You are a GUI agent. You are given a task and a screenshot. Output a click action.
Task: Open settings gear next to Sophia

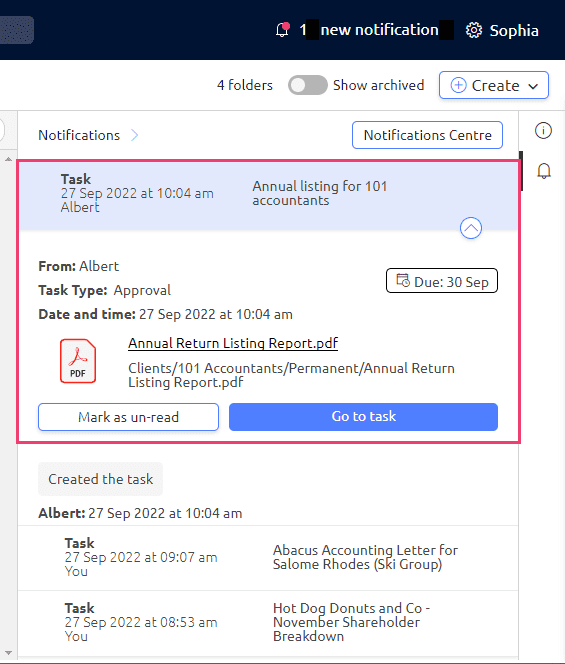coord(474,30)
